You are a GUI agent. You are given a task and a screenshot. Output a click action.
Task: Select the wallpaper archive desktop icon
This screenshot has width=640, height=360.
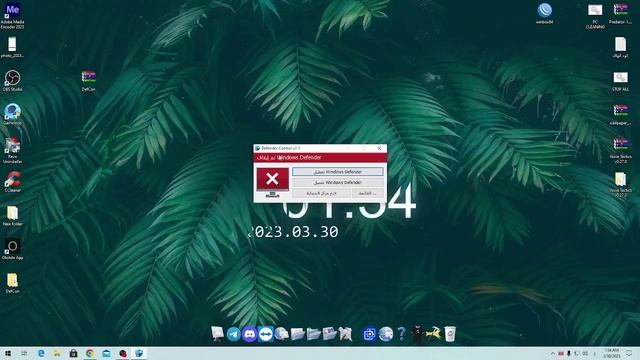[x=620, y=114]
